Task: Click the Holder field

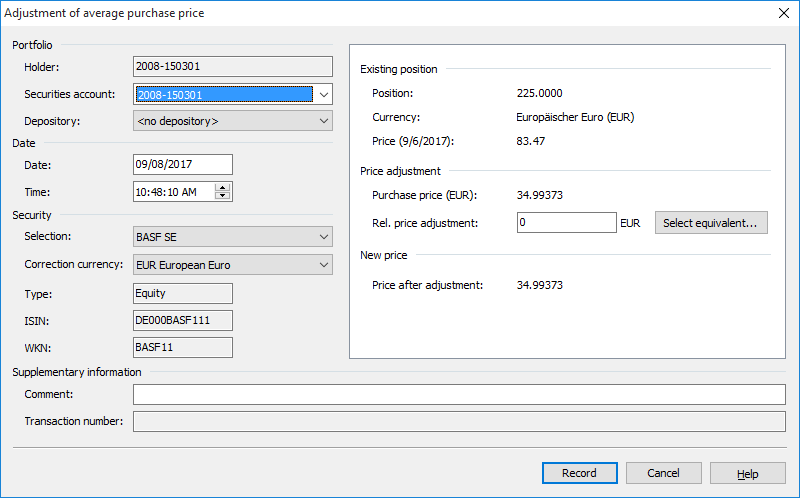Action: [231, 67]
